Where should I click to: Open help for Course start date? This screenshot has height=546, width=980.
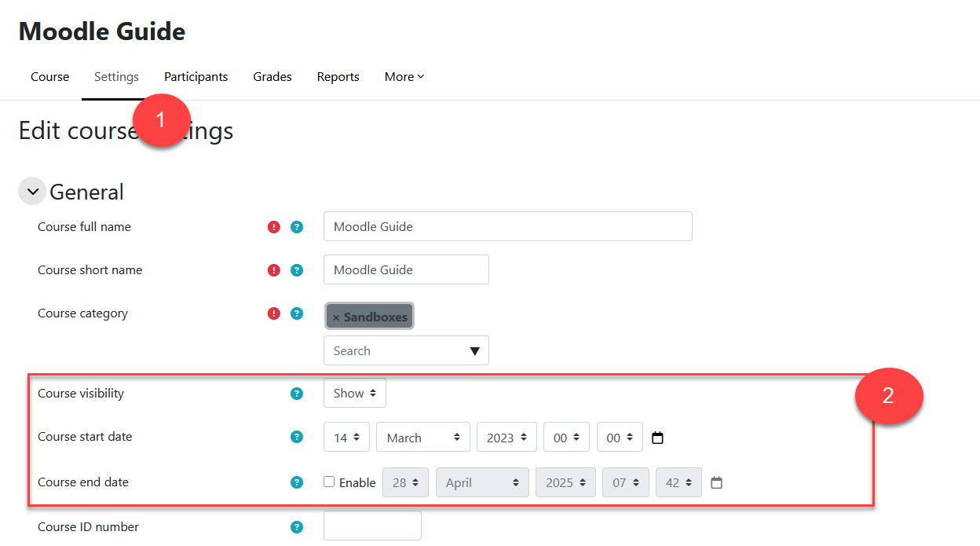[x=297, y=437]
